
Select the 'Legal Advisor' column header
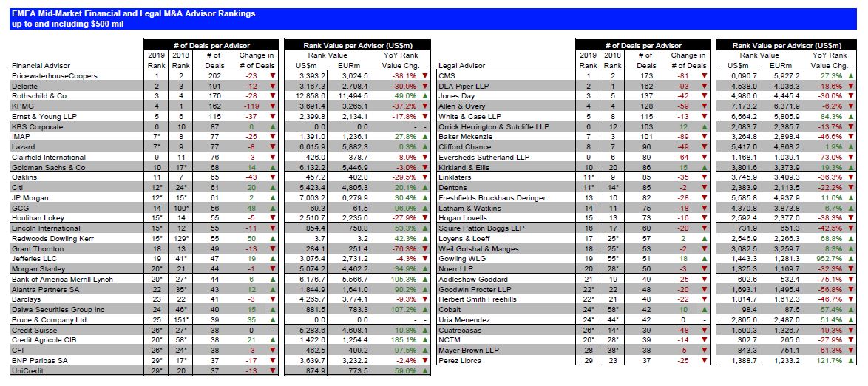(461, 65)
